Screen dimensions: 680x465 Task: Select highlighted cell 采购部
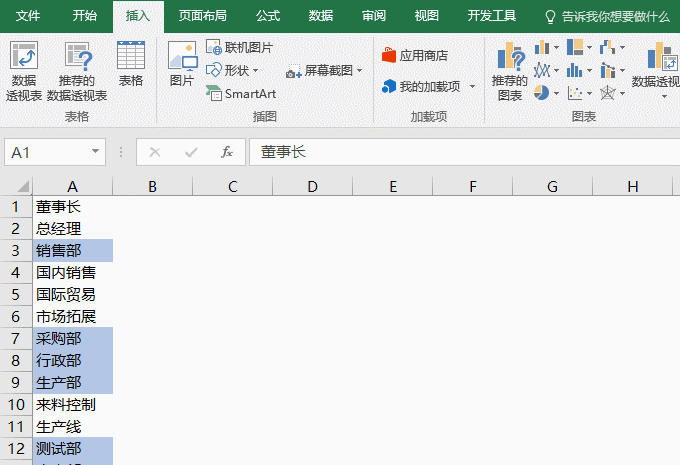[x=72, y=338]
